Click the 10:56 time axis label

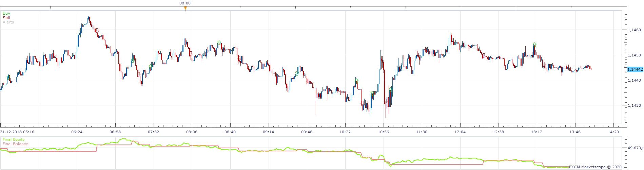coord(383,132)
